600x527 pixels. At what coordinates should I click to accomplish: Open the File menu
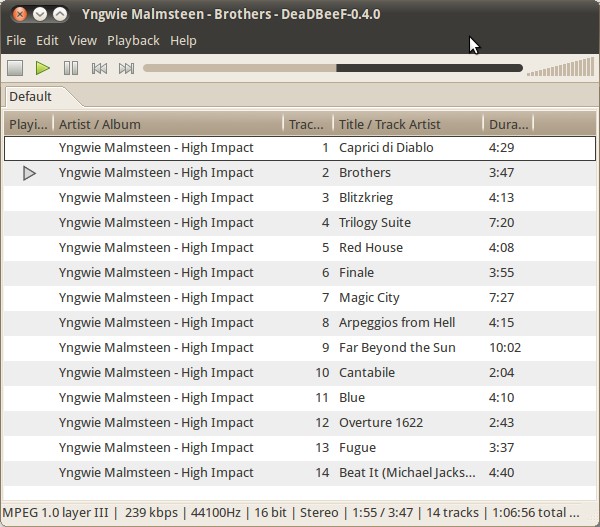[16, 41]
